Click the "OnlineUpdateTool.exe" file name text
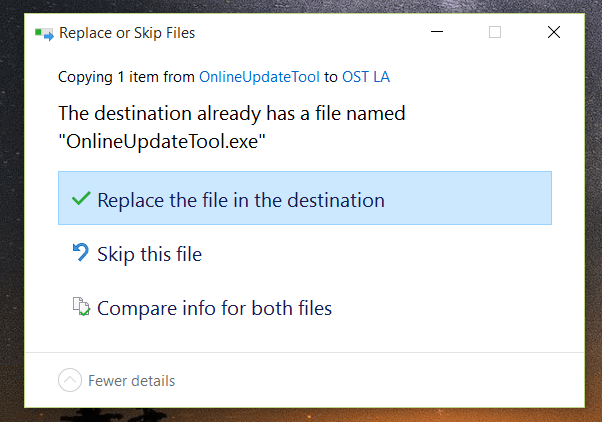 pos(162,141)
